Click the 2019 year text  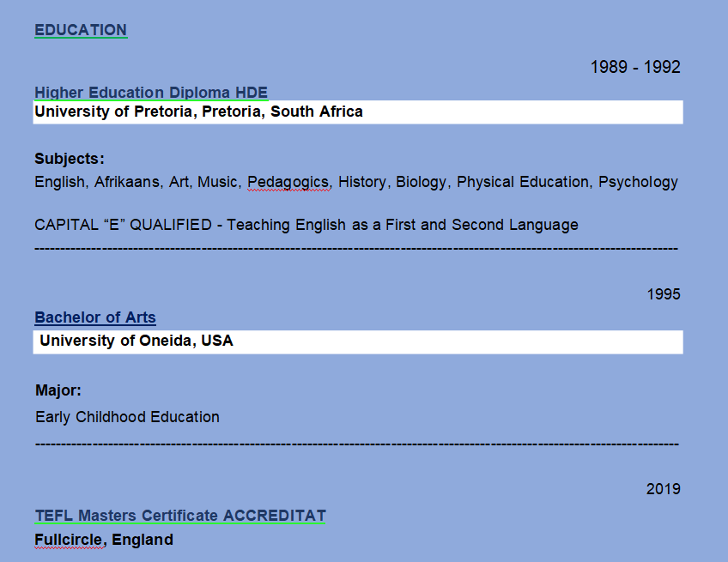[x=663, y=489]
